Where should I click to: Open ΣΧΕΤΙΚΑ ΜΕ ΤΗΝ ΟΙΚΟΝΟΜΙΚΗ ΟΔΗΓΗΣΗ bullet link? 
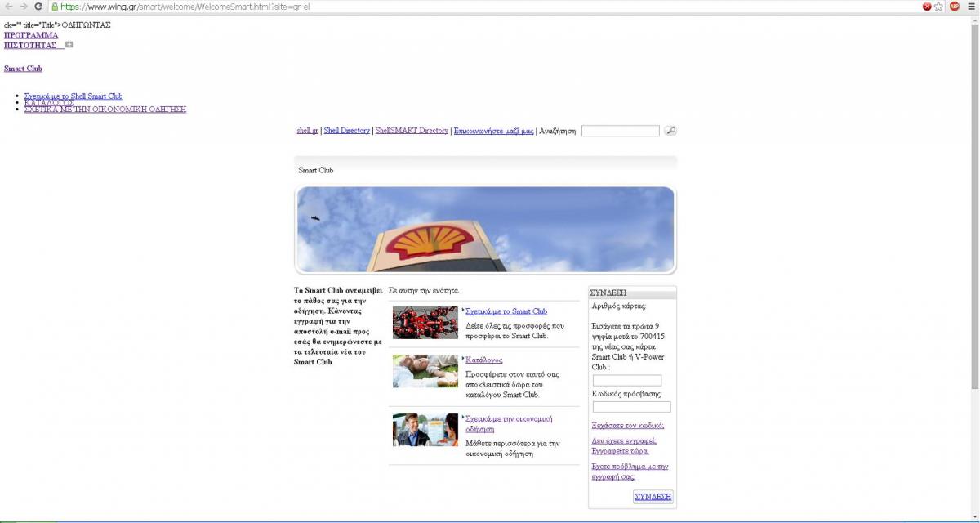tap(105, 109)
